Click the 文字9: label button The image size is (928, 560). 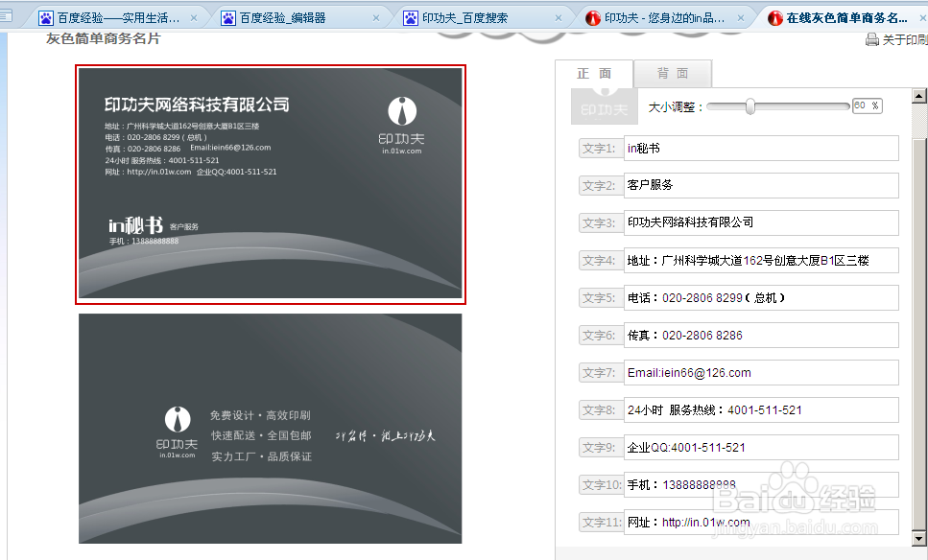pos(601,448)
